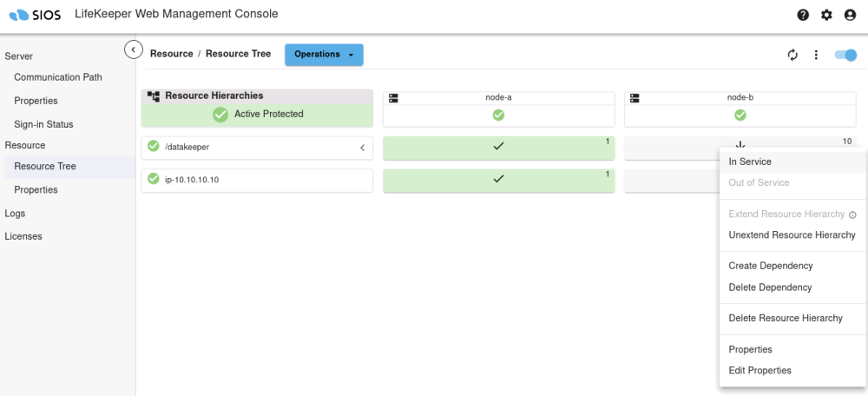868x396 pixels.
Task: Open Communication Path in the sidebar
Action: pos(58,77)
